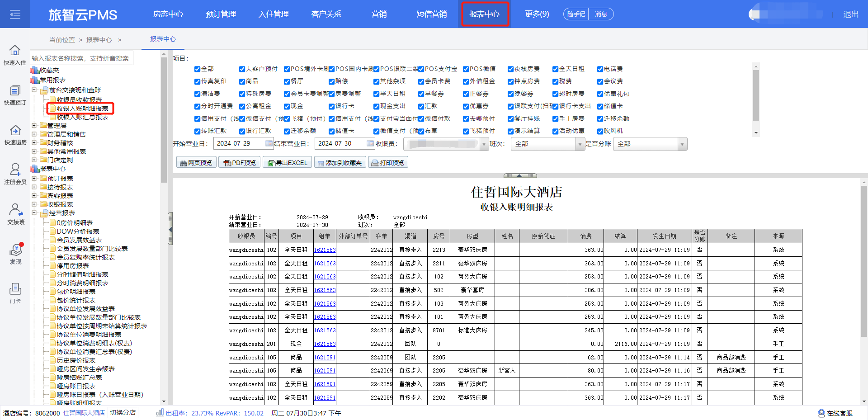Click the hamburger menu icon
Screen dimensions: 868x420
[15, 14]
